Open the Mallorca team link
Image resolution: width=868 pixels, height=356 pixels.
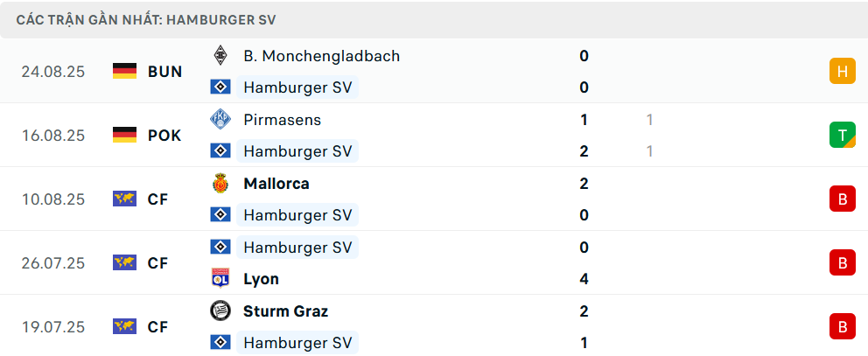pos(276,184)
